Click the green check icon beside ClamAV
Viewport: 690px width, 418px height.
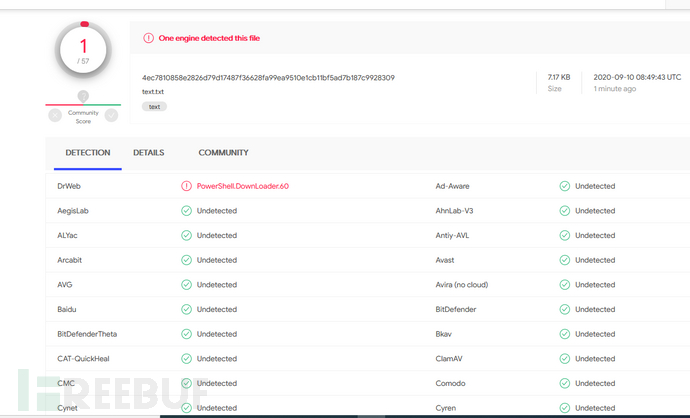564,359
